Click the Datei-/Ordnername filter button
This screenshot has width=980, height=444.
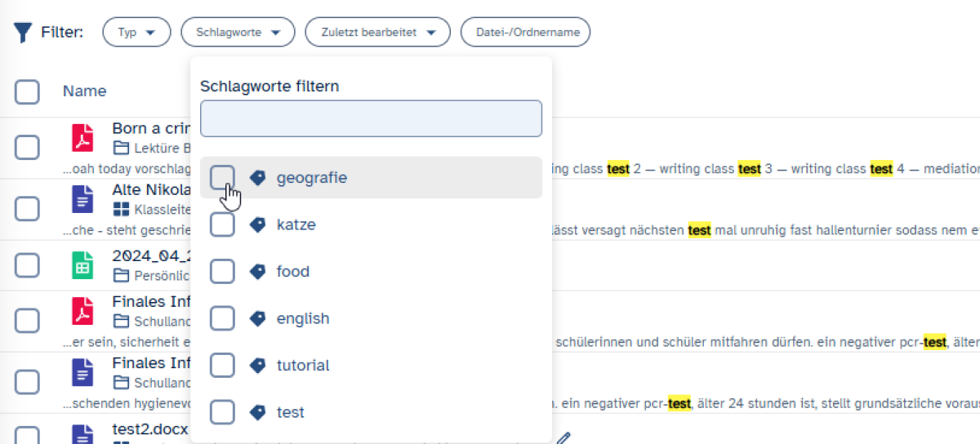(525, 33)
